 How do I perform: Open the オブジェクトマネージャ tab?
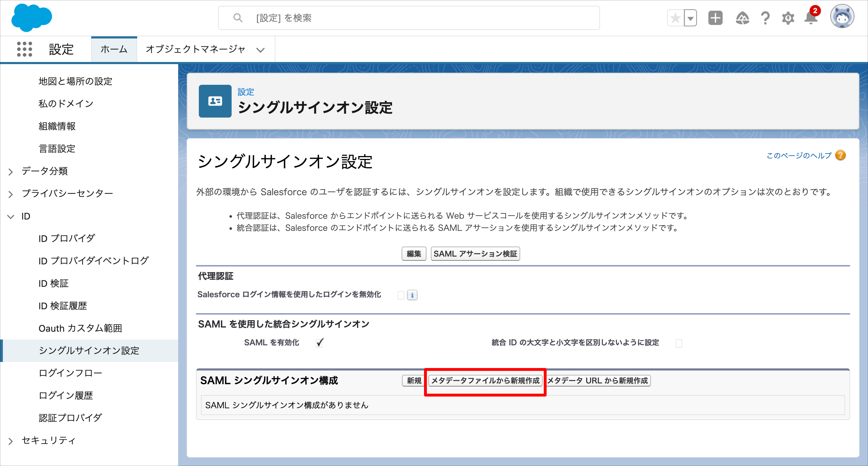(x=196, y=49)
